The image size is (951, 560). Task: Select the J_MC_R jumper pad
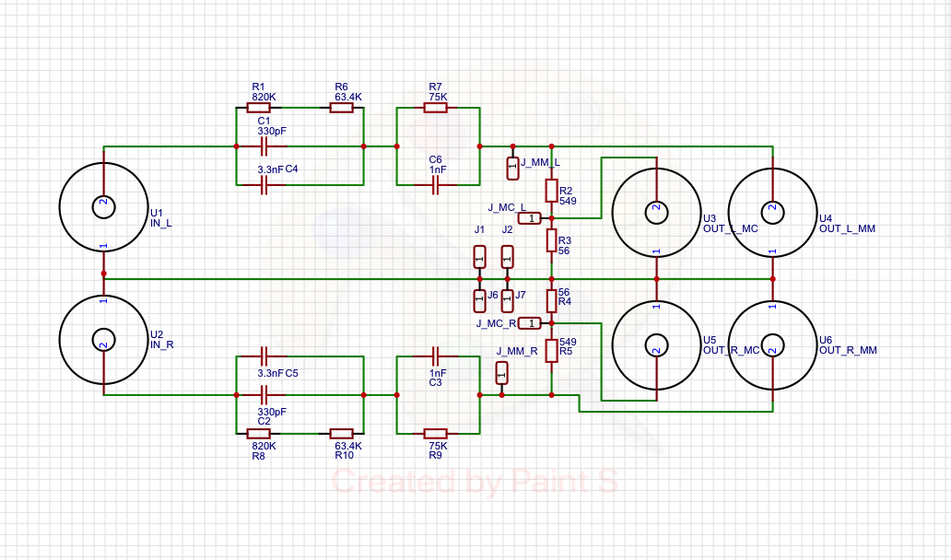pyautogui.click(x=530, y=323)
